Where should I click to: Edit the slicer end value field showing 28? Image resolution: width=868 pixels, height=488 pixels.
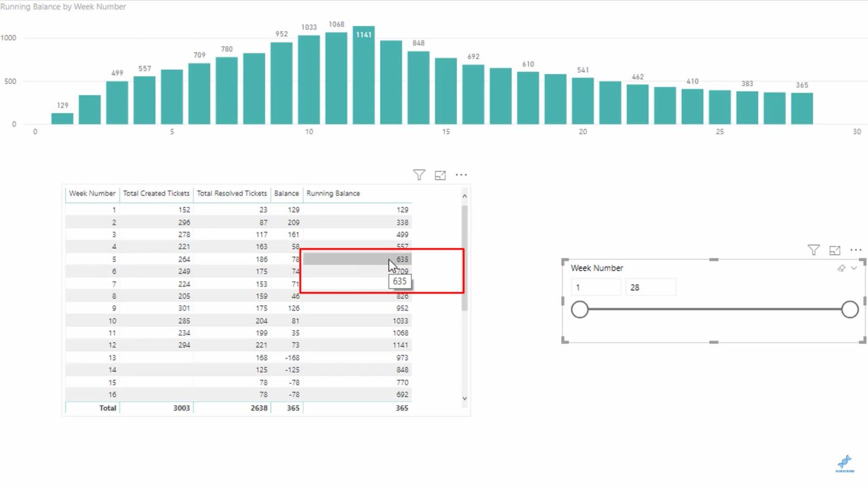pos(651,288)
